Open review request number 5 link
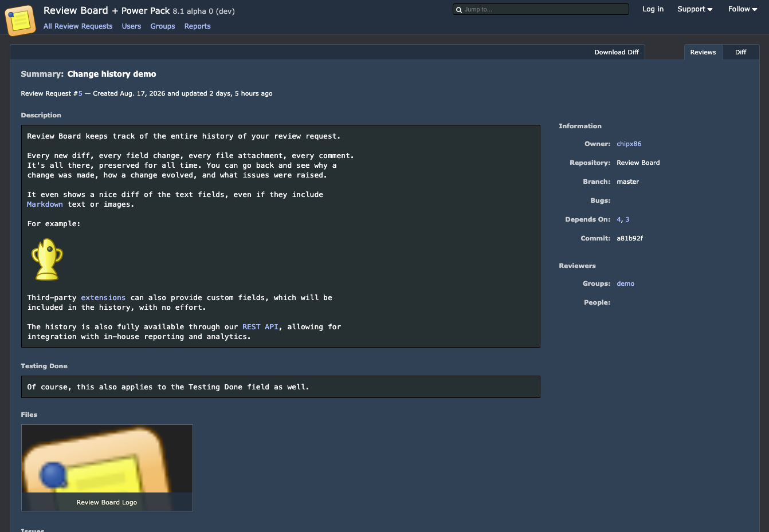The height and width of the screenshot is (532, 769). click(80, 93)
